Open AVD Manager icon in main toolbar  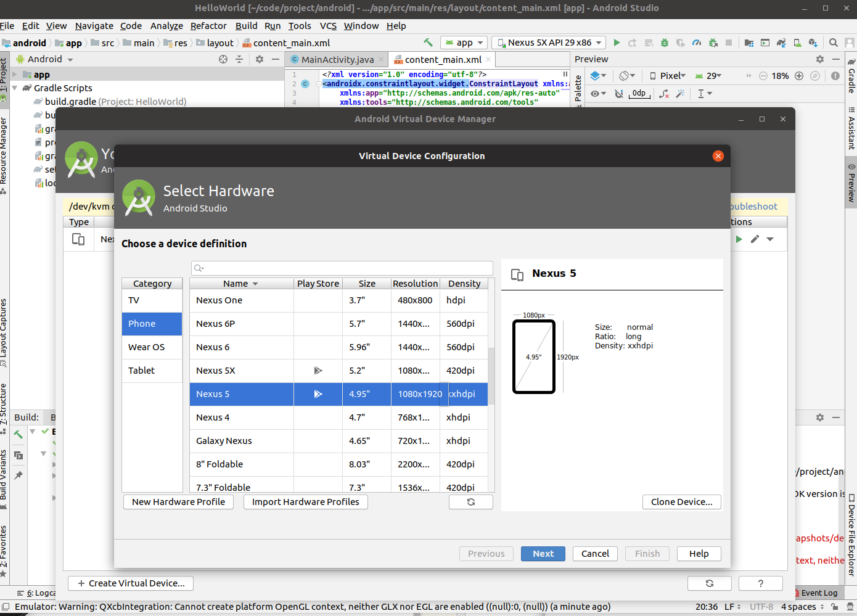coord(797,43)
